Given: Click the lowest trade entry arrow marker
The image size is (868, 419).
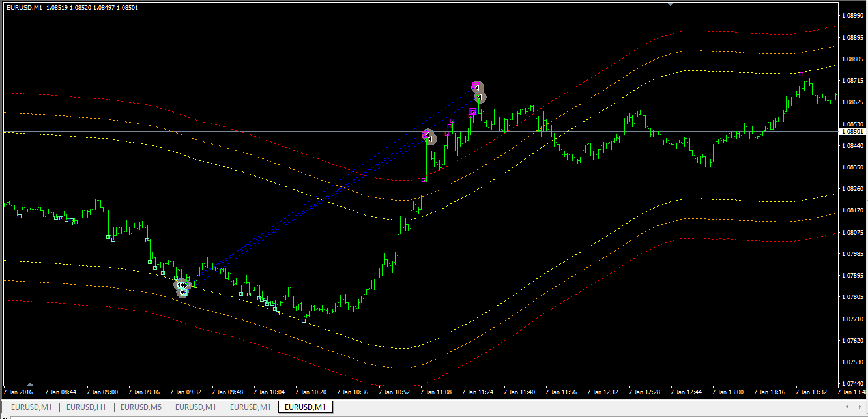Looking at the screenshot, I should click(183, 293).
